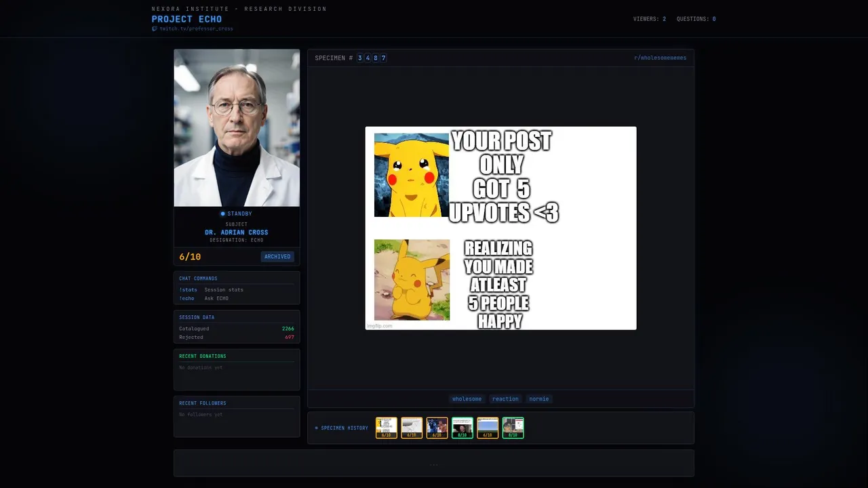868x488 pixels.
Task: Select the wholesome tag
Action: pyautogui.click(x=467, y=399)
